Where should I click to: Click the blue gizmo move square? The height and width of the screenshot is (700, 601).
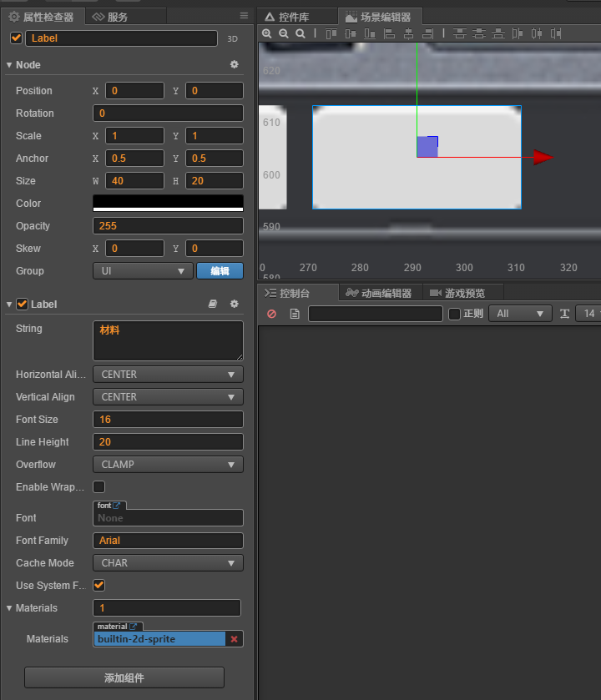(427, 147)
